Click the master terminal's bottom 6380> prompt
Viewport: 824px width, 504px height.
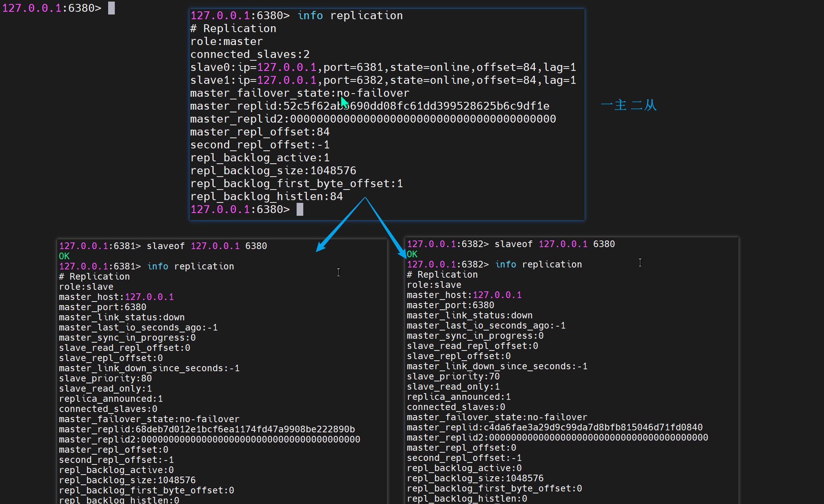coord(240,210)
